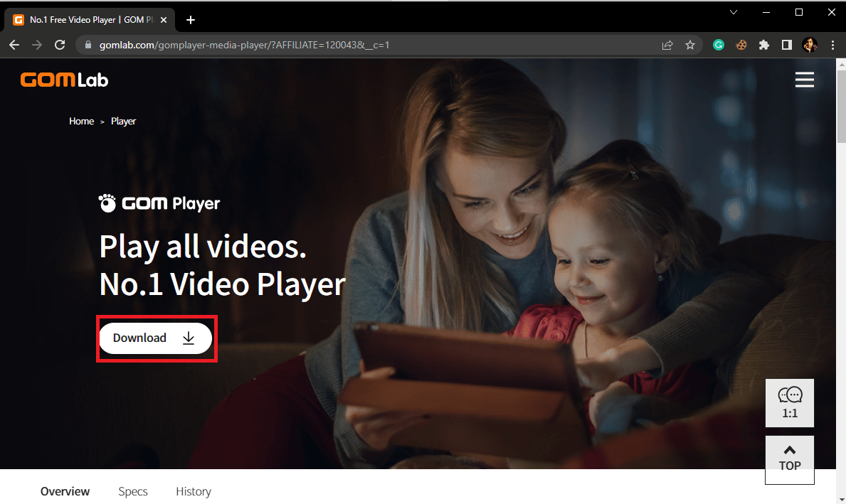Open the Extensions puzzle menu

click(764, 45)
